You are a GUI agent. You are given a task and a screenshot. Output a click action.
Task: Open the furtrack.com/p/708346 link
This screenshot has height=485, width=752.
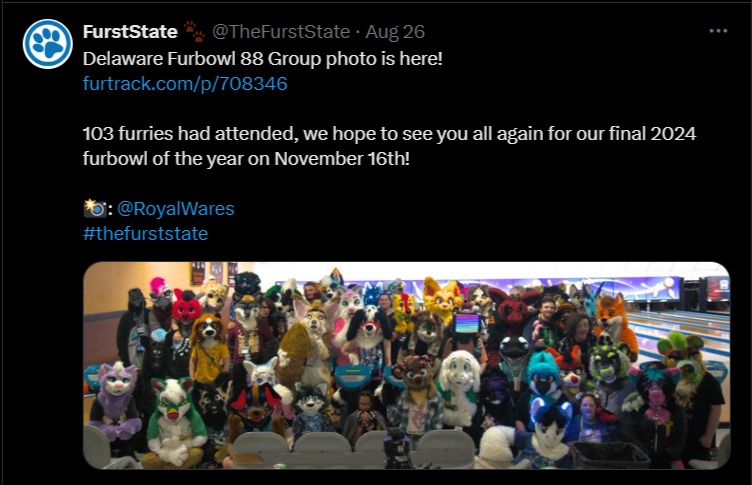pos(185,83)
